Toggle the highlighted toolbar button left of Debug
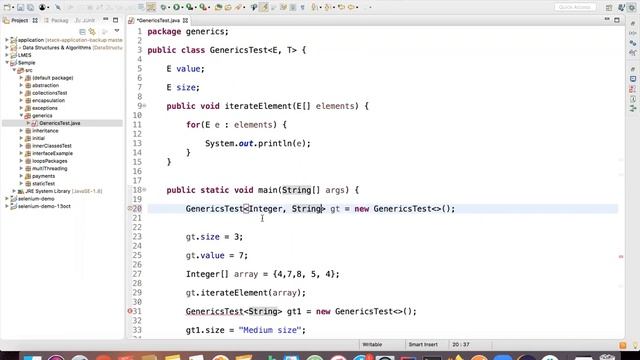 [x=151, y=7]
